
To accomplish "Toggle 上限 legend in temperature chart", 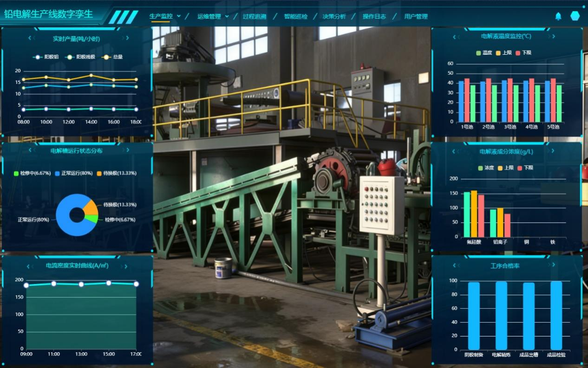I will point(503,53).
